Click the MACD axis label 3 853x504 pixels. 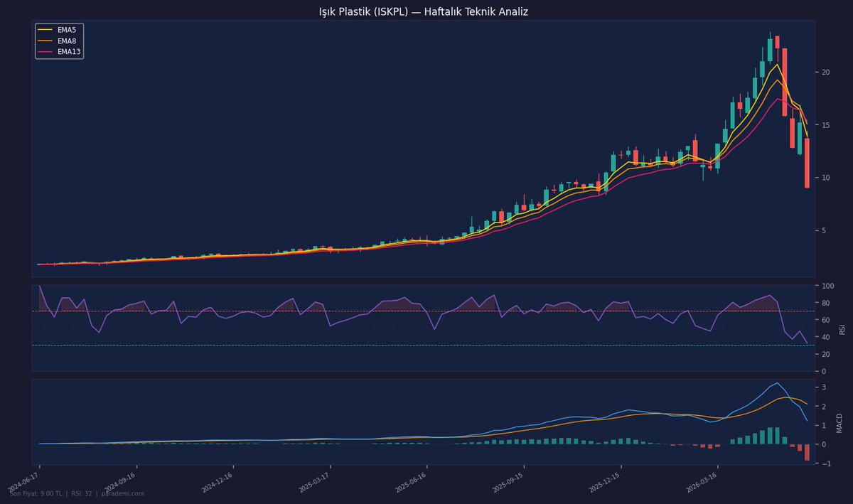tap(825, 387)
